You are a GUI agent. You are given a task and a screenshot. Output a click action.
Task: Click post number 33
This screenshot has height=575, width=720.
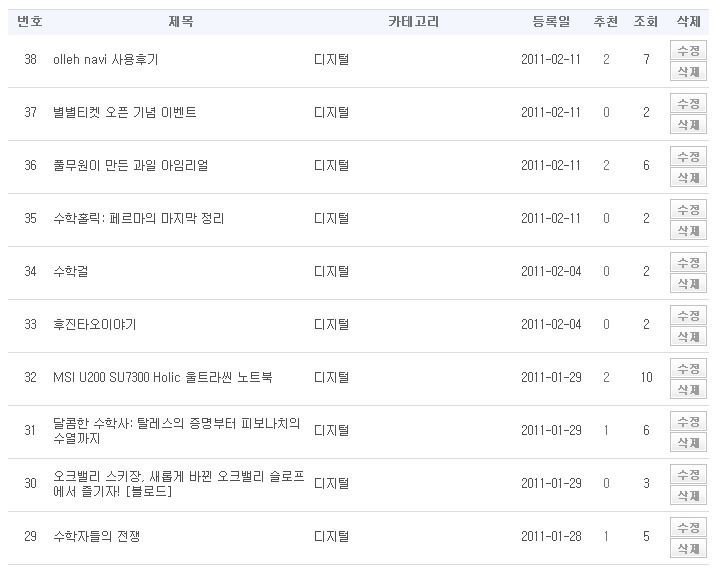(30, 324)
